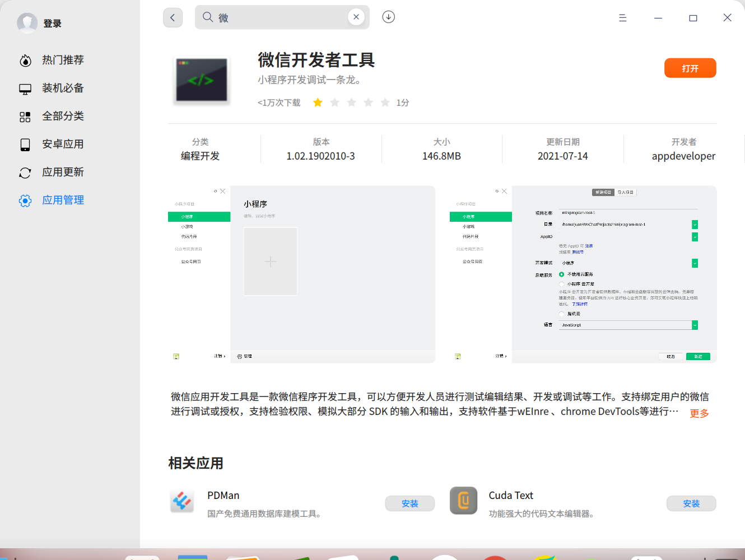The image size is (745, 560).
Task: Click the PDMan app icon
Action: point(182,501)
